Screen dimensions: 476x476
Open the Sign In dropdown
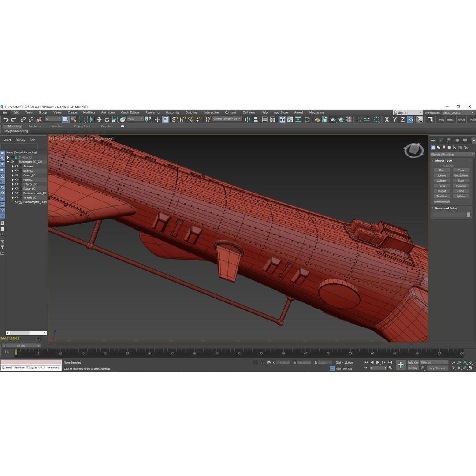(x=407, y=112)
